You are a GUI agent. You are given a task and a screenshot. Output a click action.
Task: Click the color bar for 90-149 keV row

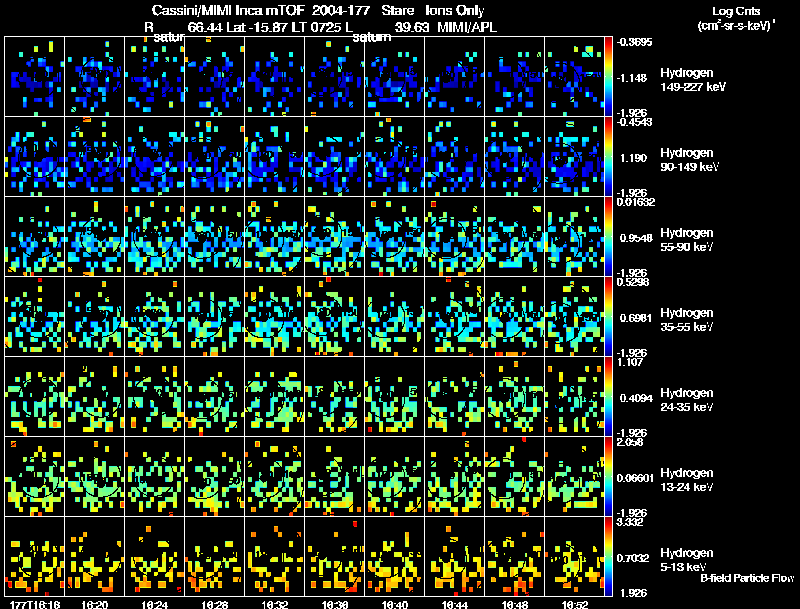[608, 157]
